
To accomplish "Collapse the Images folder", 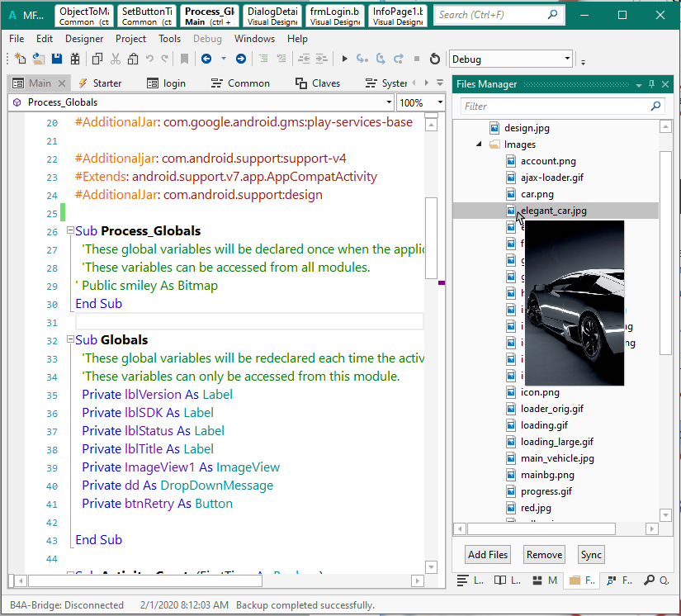I will tap(477, 142).
